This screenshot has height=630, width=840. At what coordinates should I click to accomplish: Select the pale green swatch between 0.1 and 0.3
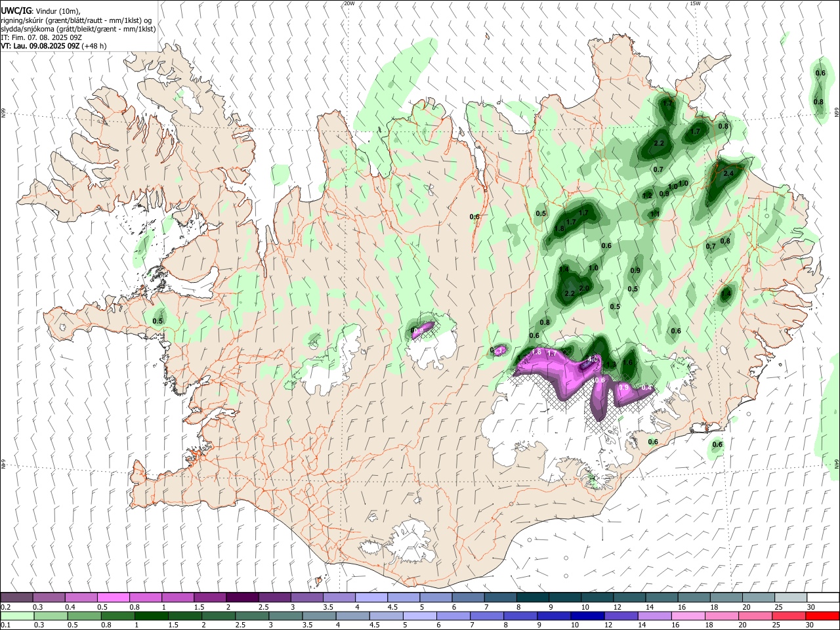tap(16, 616)
